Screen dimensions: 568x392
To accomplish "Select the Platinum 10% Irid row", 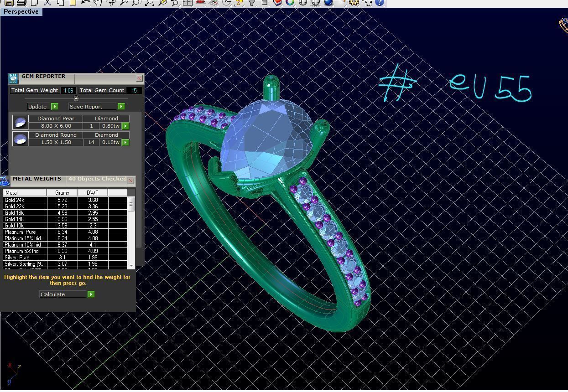I will 65,245.
